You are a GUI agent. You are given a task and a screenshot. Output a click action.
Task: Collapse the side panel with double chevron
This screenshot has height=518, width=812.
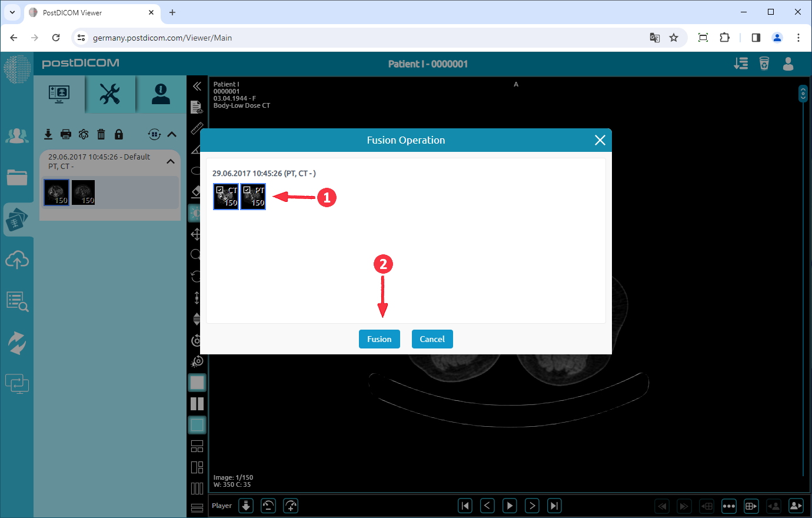tap(197, 86)
